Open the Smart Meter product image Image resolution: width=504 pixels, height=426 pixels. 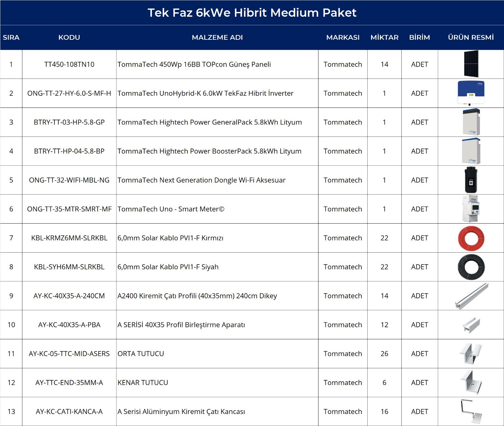pos(471,209)
